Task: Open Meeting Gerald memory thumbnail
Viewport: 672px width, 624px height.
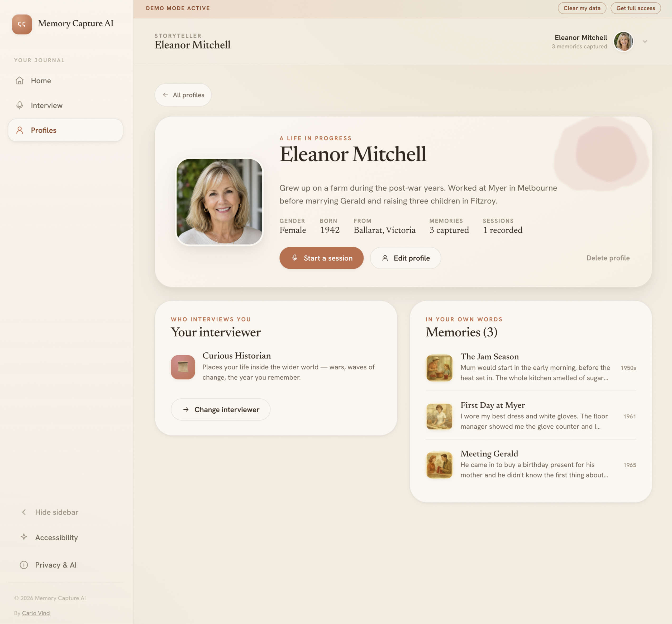Action: click(439, 465)
